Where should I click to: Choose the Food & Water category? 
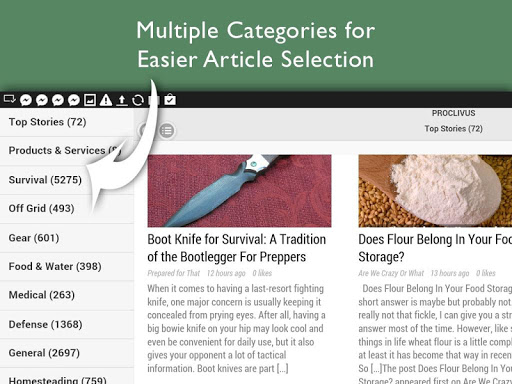click(x=67, y=267)
